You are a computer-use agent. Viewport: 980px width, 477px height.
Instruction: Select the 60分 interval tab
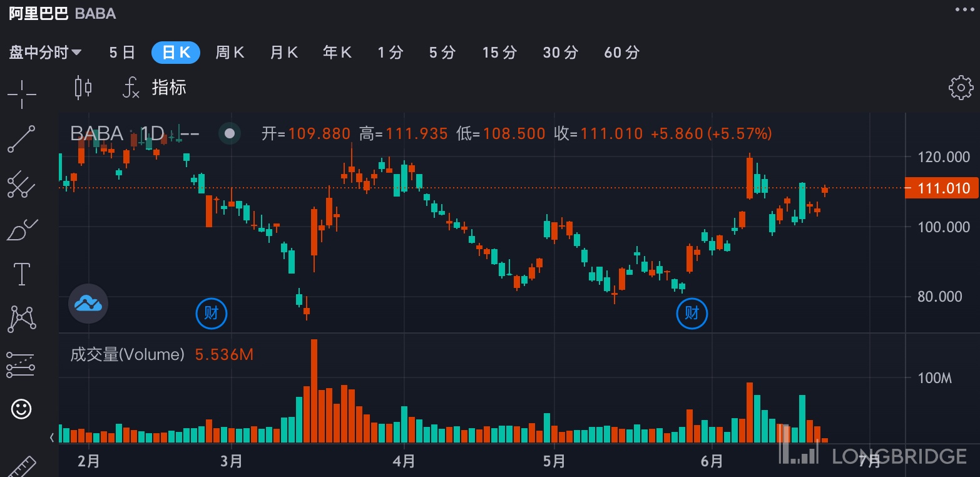[621, 53]
